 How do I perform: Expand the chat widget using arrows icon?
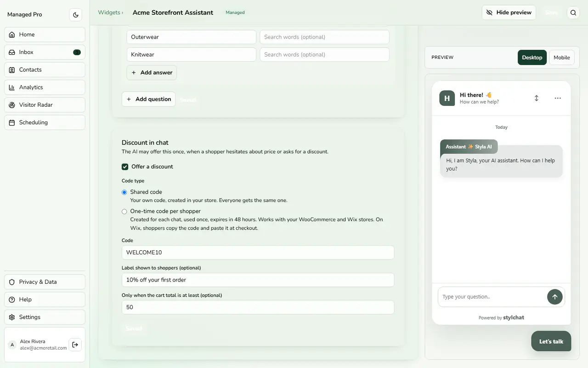(x=537, y=98)
